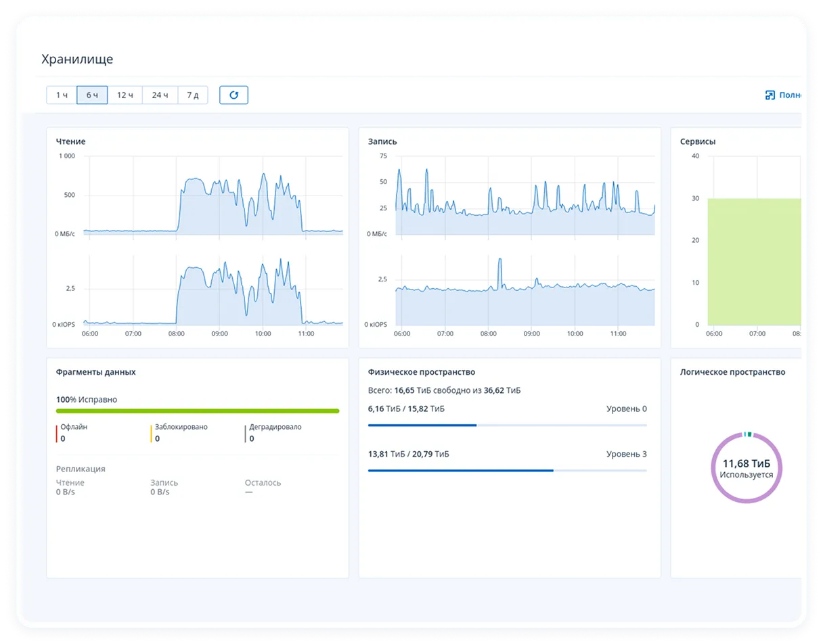Click the Уровень 0 usage bar
This screenshot has height=644, width=823.
[507, 425]
